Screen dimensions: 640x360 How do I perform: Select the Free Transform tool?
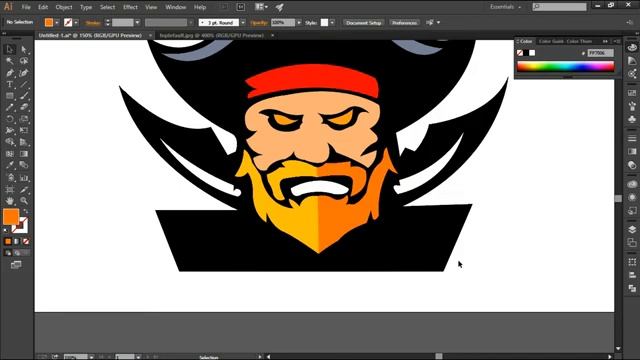(x=24, y=131)
